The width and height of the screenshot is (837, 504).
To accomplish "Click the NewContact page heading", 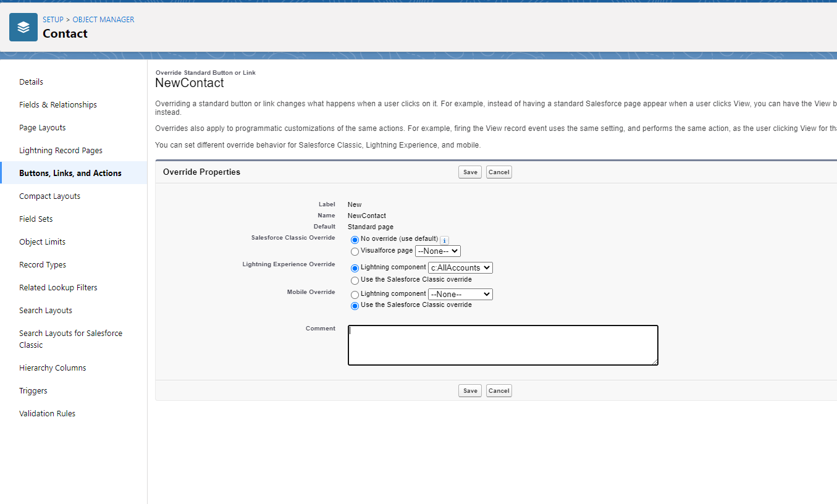I will point(190,83).
